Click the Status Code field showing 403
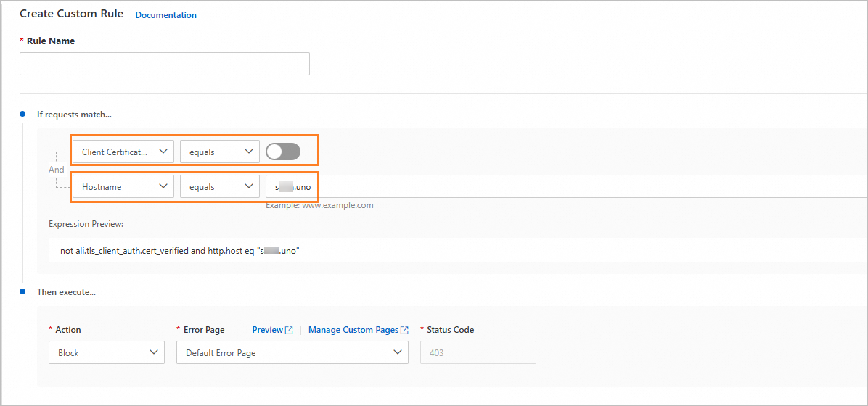The width and height of the screenshot is (868, 406). (x=478, y=352)
